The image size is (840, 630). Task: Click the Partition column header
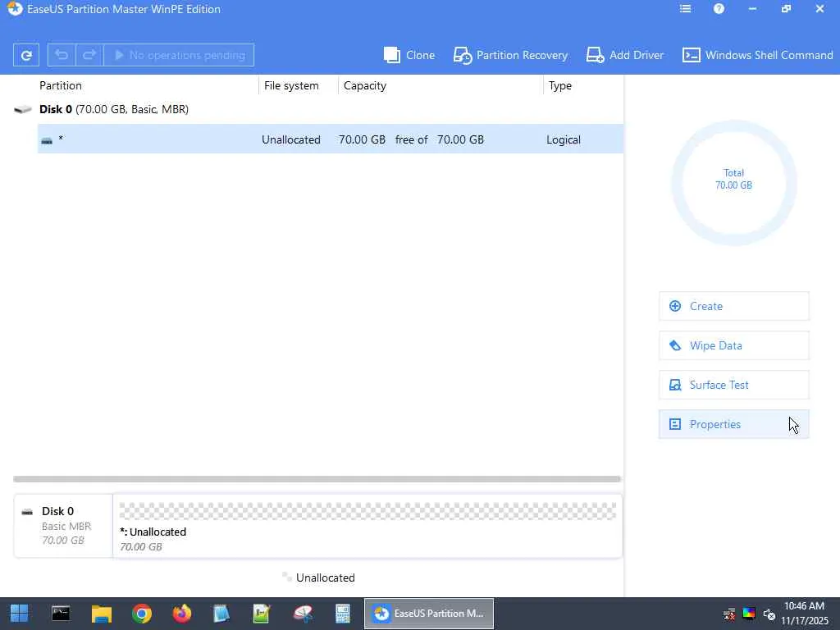[61, 85]
